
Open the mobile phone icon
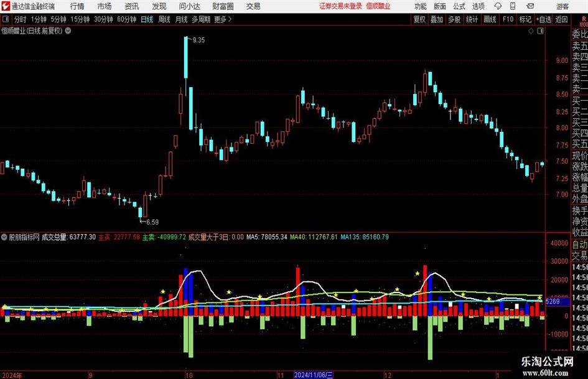click(513, 6)
